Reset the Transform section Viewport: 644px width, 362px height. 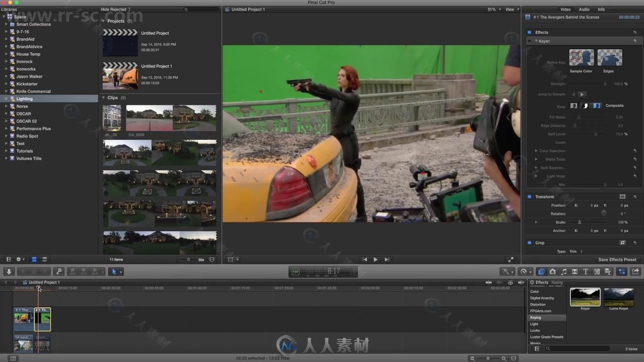tap(635, 197)
